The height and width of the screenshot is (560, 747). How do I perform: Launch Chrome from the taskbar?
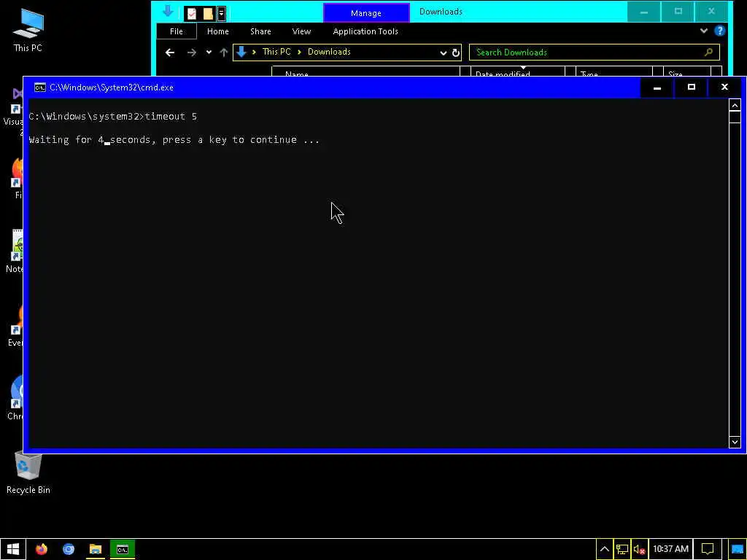(69, 549)
